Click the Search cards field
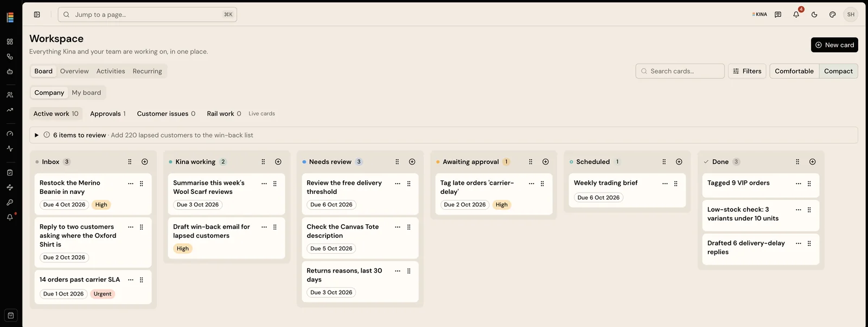Viewport: 868px width, 327px height. [680, 71]
